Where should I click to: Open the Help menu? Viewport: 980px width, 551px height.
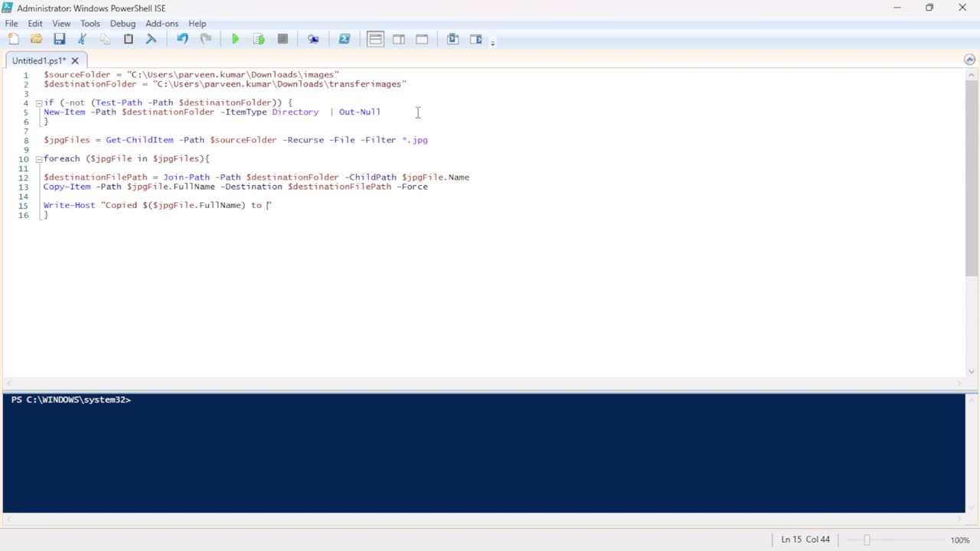click(198, 24)
